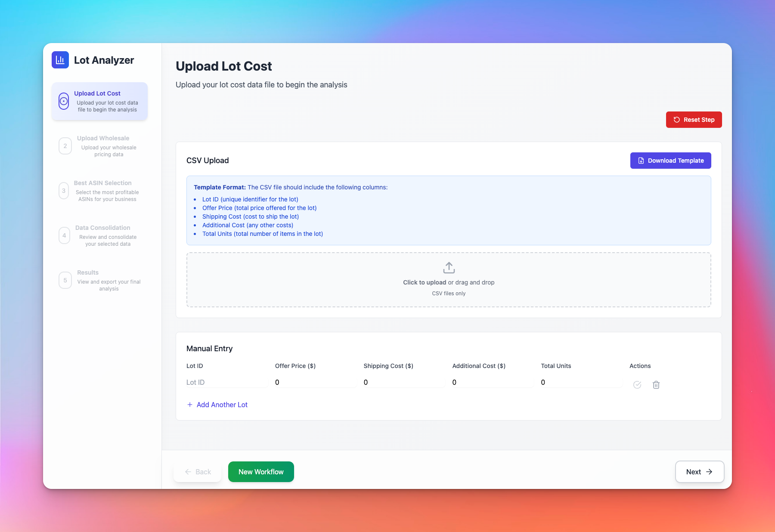Go to Best ASIN Selection step

pos(99,191)
